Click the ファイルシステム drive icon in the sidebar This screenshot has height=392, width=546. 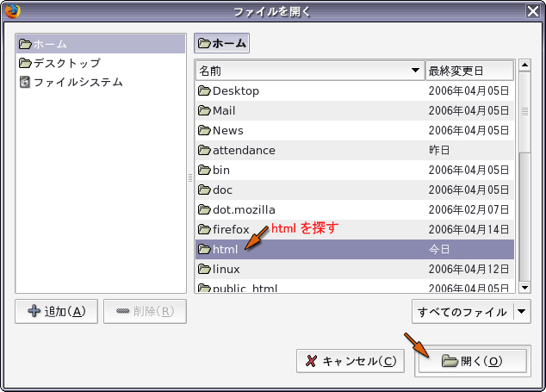25,82
